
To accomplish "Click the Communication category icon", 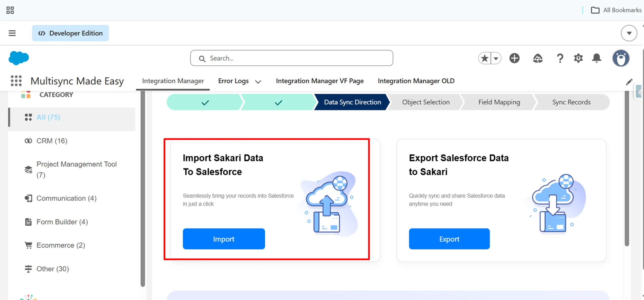I will [28, 198].
